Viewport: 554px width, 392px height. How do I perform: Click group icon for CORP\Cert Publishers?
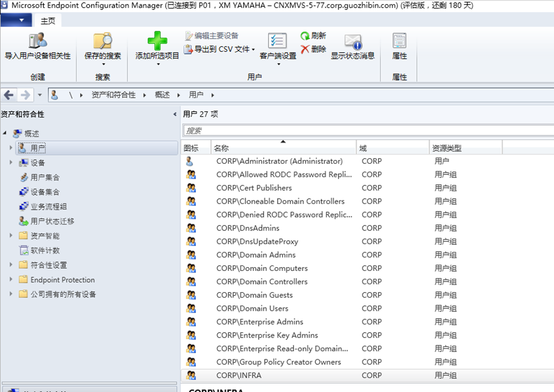tap(191, 188)
